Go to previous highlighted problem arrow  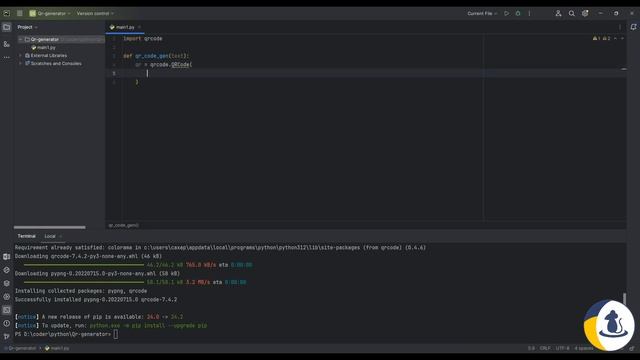616,38
